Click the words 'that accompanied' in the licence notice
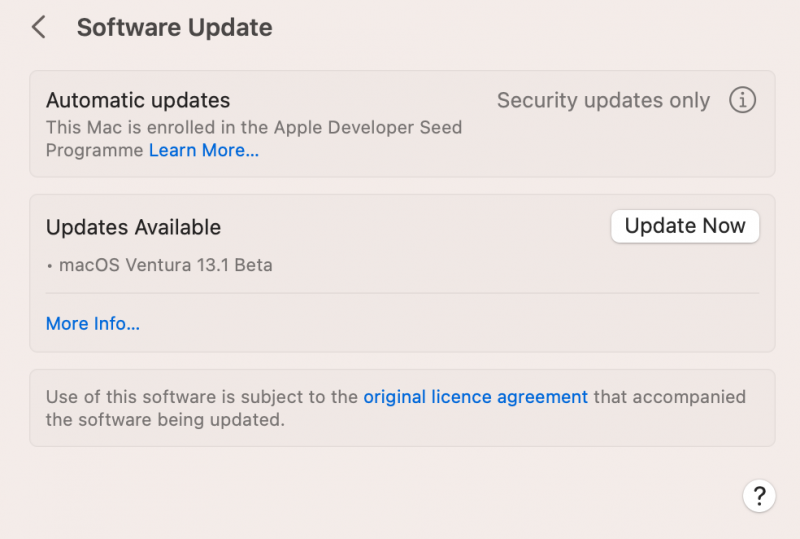This screenshot has height=539, width=800. click(669, 397)
